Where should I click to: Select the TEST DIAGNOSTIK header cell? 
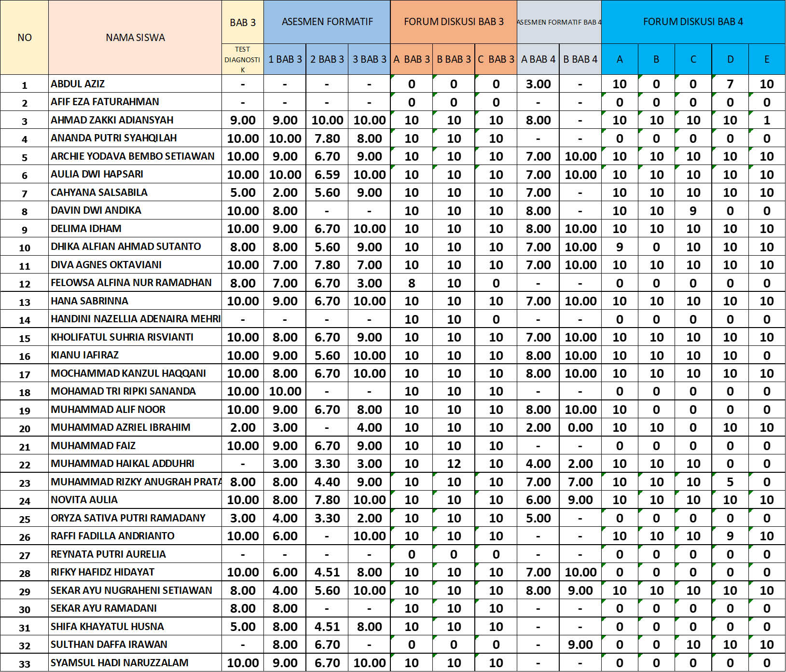[x=243, y=59]
